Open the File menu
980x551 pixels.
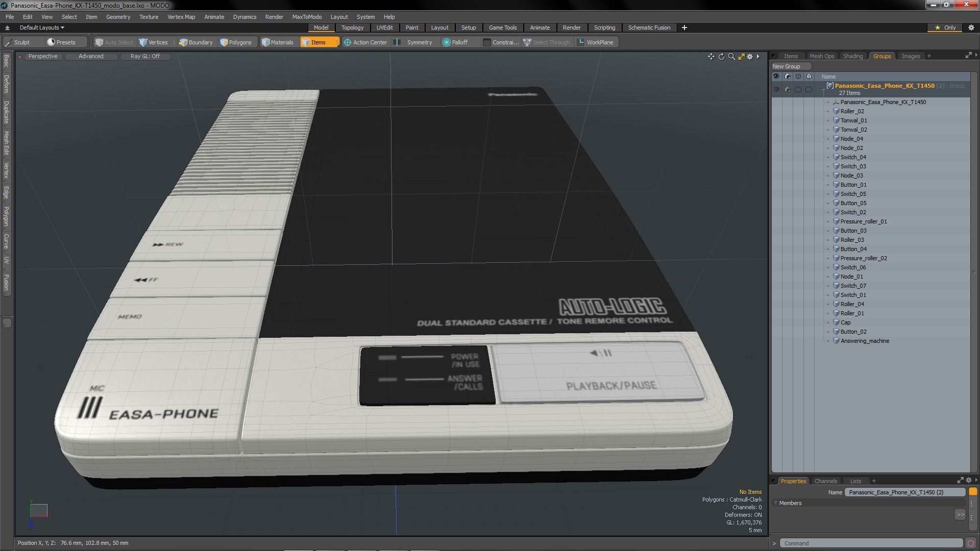coord(10,17)
